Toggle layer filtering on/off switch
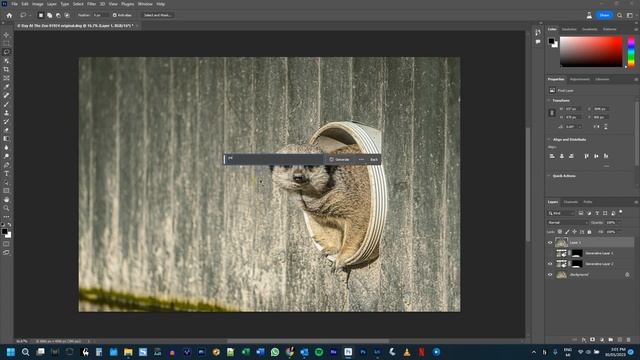640x360 pixels. [621, 212]
